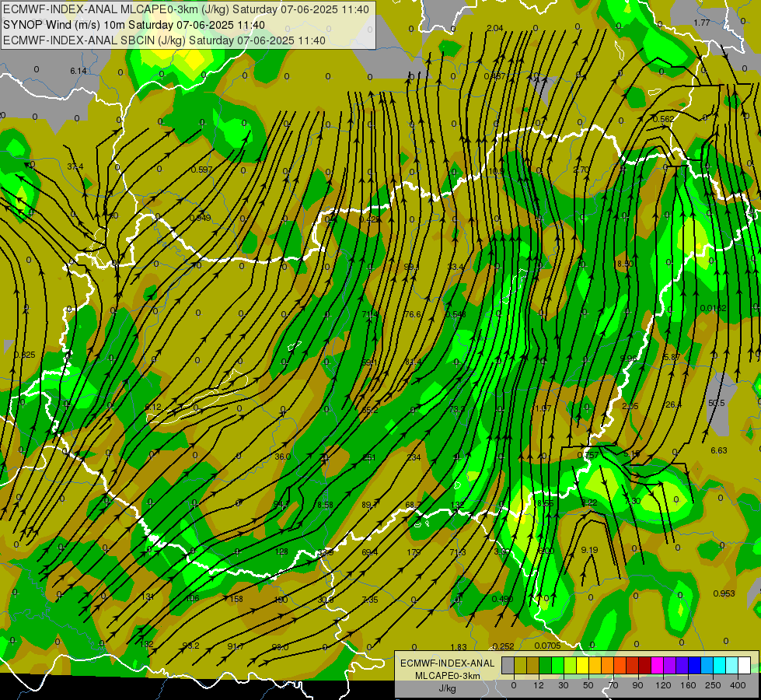
Task: Click the map value 76.6
Action: coord(412,314)
